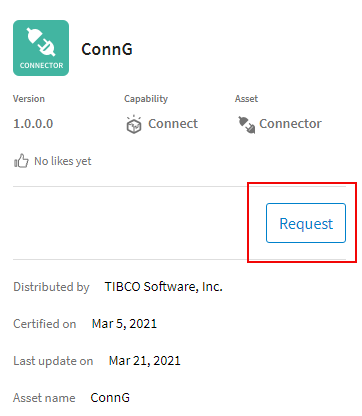The width and height of the screenshot is (362, 416).
Task: Select the Connector asset type label
Action: coord(290,124)
